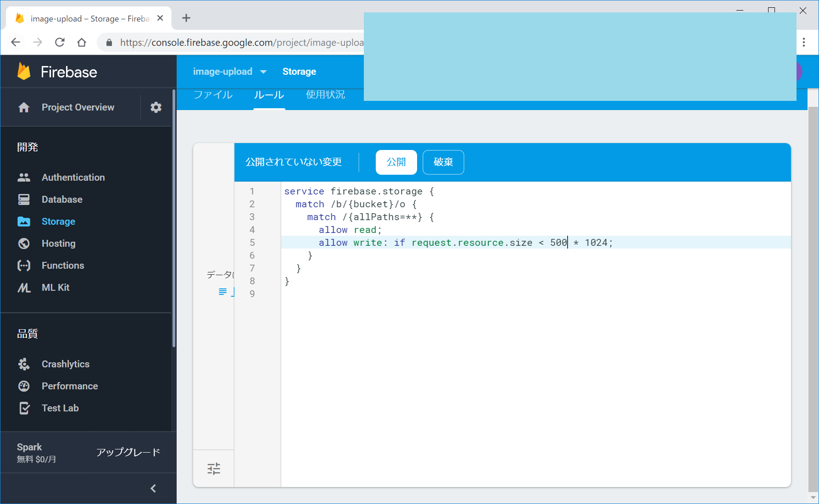Image resolution: width=819 pixels, height=504 pixels.
Task: Click the ML Kit icon
Action: (24, 288)
